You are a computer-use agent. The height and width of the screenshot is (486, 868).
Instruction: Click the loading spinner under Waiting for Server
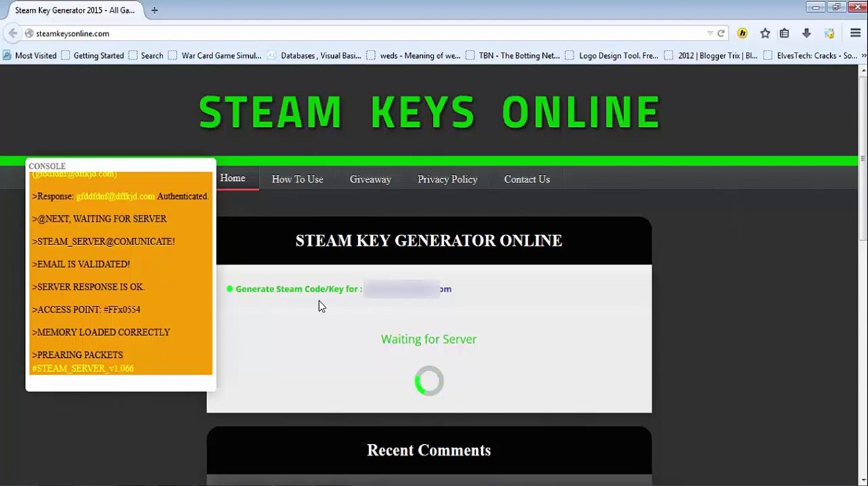click(429, 381)
